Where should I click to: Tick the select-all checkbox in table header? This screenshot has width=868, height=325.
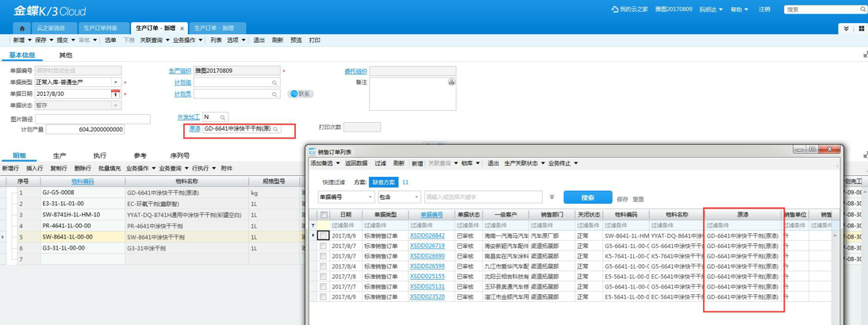click(x=324, y=215)
